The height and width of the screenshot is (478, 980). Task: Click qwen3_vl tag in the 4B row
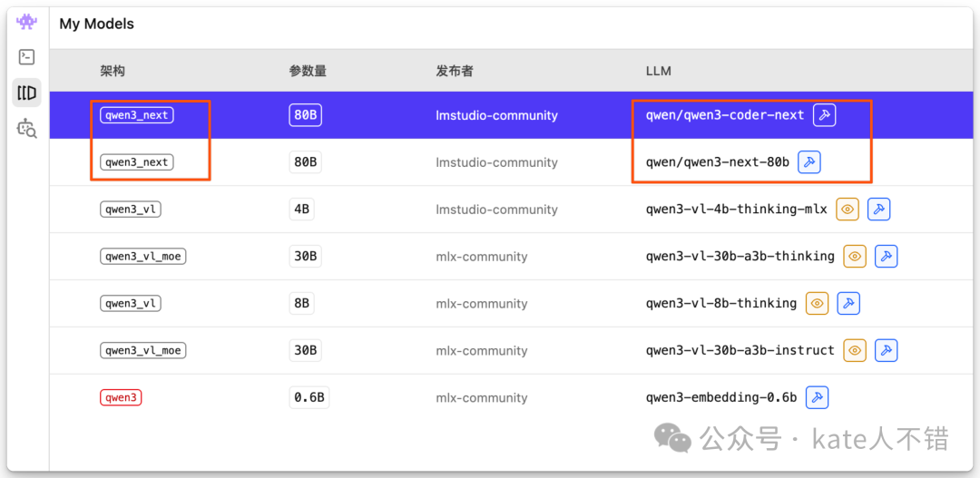pyautogui.click(x=131, y=210)
